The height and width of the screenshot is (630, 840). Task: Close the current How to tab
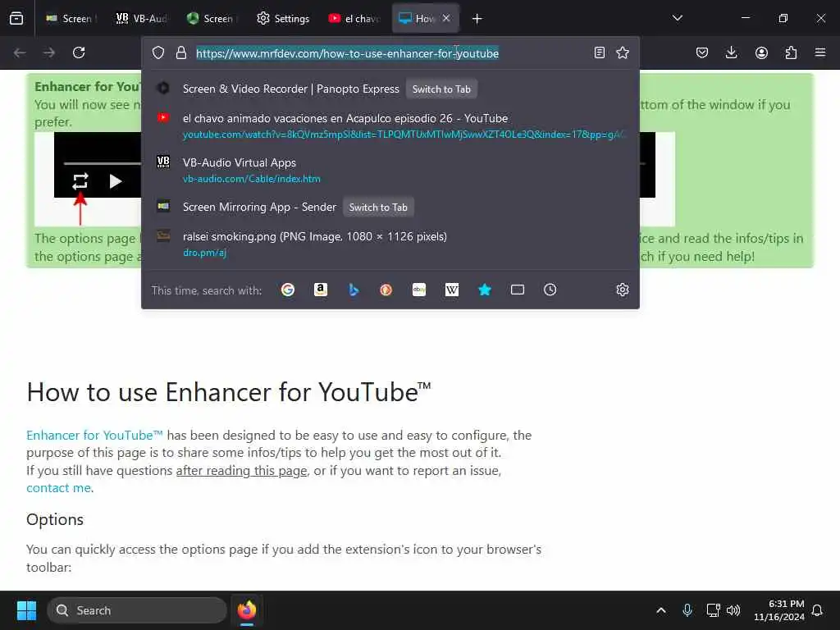point(446,18)
